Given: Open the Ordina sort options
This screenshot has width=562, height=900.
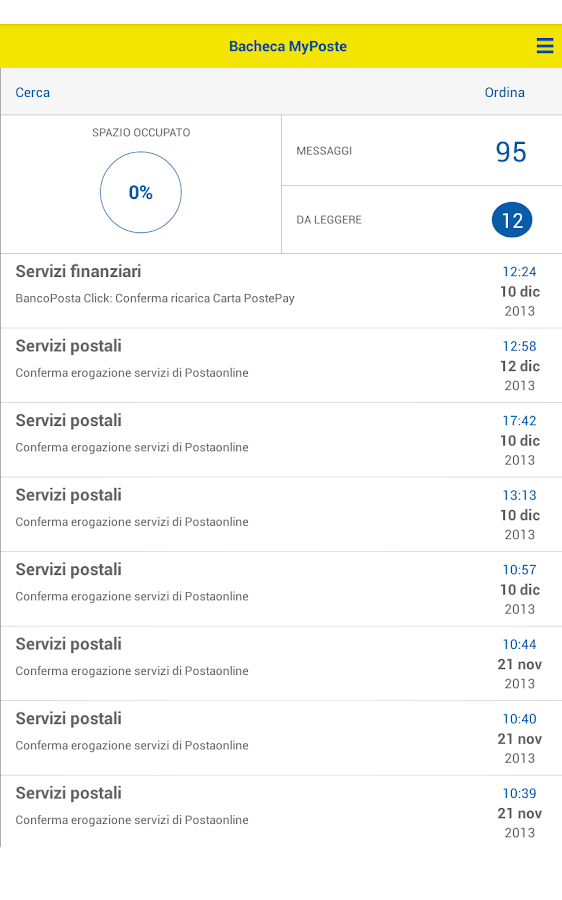Looking at the screenshot, I should (505, 92).
